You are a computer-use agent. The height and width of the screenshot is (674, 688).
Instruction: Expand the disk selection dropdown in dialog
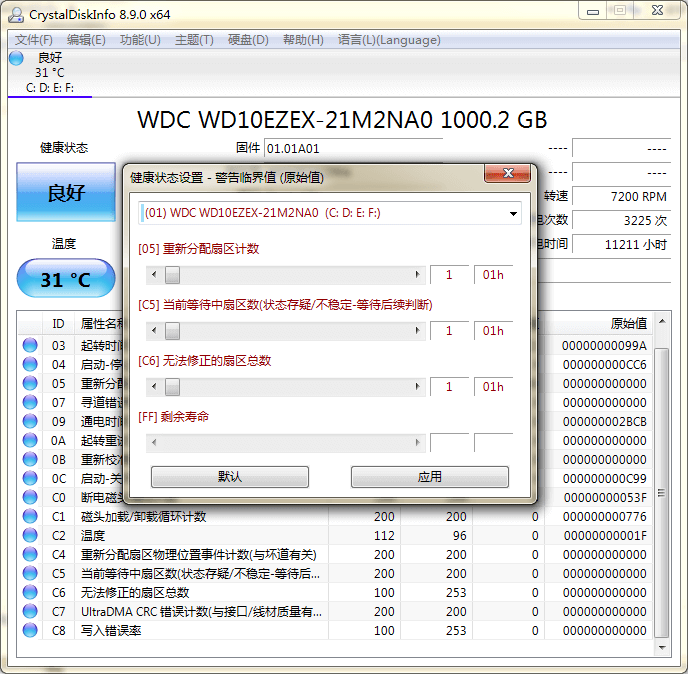pyautogui.click(x=512, y=214)
